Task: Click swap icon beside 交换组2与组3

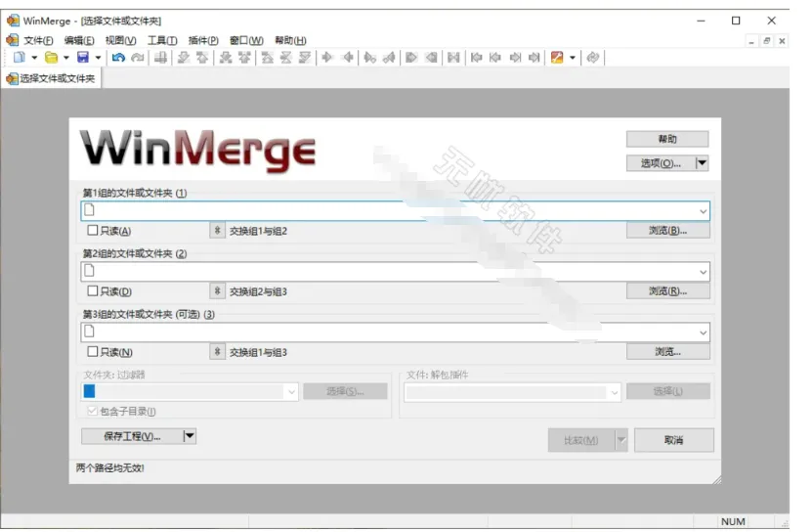Action: click(218, 290)
